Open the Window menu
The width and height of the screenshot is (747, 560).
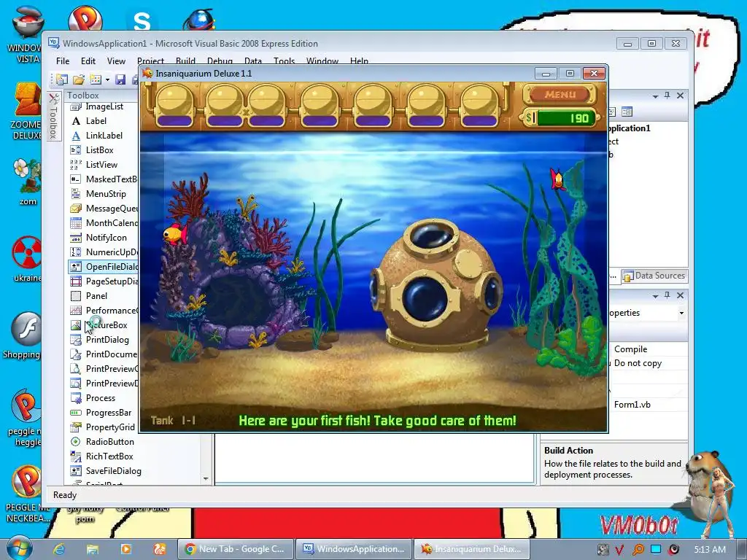[x=322, y=61]
